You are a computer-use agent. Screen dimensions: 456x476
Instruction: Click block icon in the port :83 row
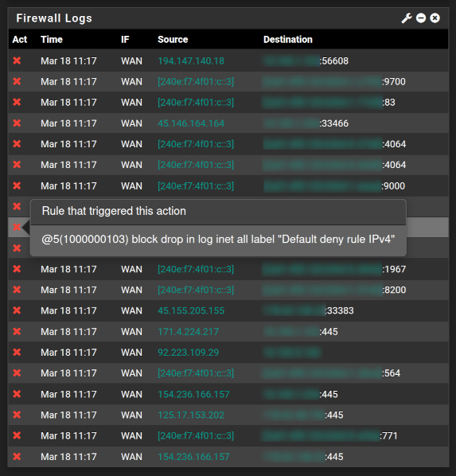(17, 103)
